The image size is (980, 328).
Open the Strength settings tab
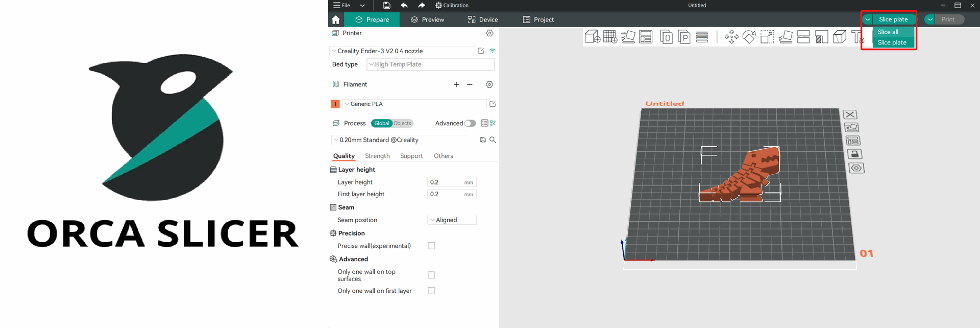pos(377,156)
